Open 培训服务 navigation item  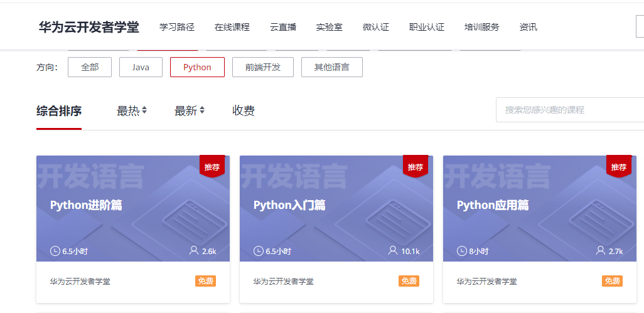pos(482,28)
